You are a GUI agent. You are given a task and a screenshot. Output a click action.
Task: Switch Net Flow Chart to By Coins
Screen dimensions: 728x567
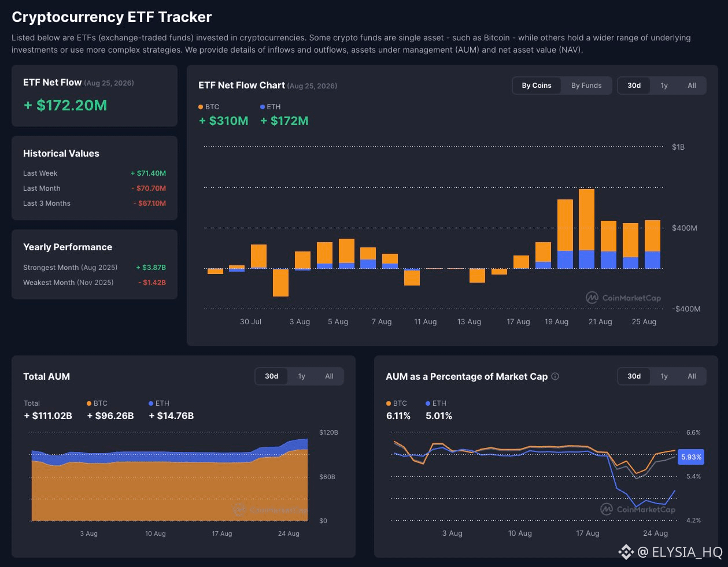pos(537,86)
